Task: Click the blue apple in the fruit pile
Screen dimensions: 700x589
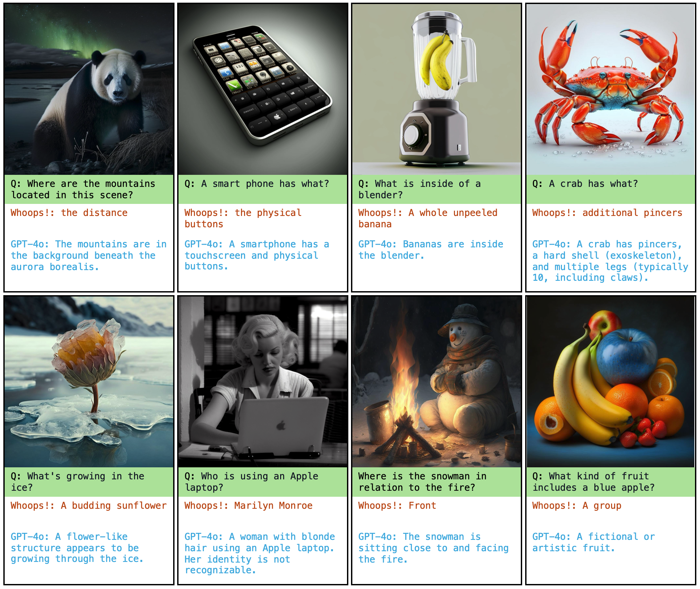Action: (x=626, y=357)
